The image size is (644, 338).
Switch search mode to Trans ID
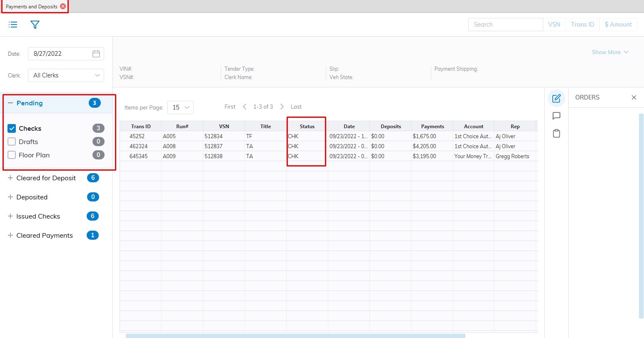pyautogui.click(x=582, y=25)
